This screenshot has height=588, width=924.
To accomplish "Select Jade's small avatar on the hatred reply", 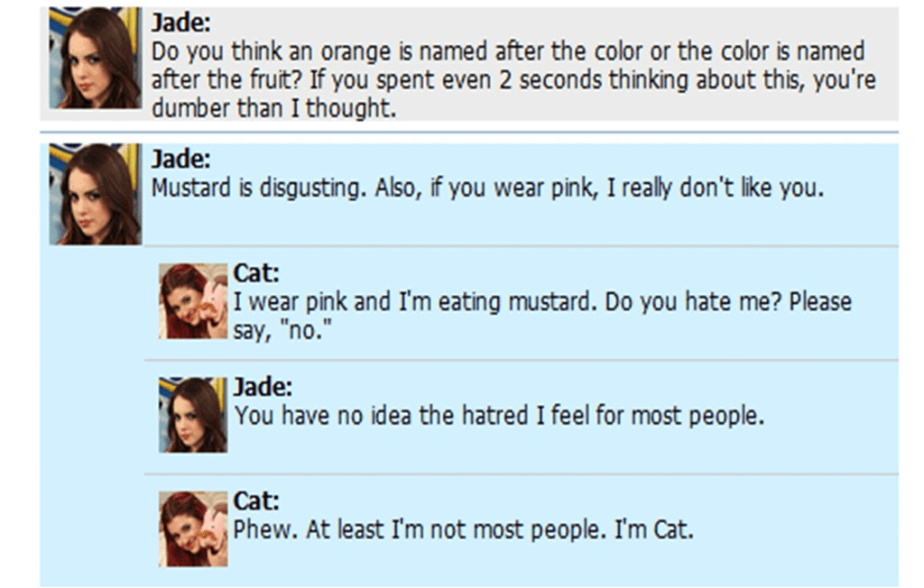I will (x=193, y=415).
